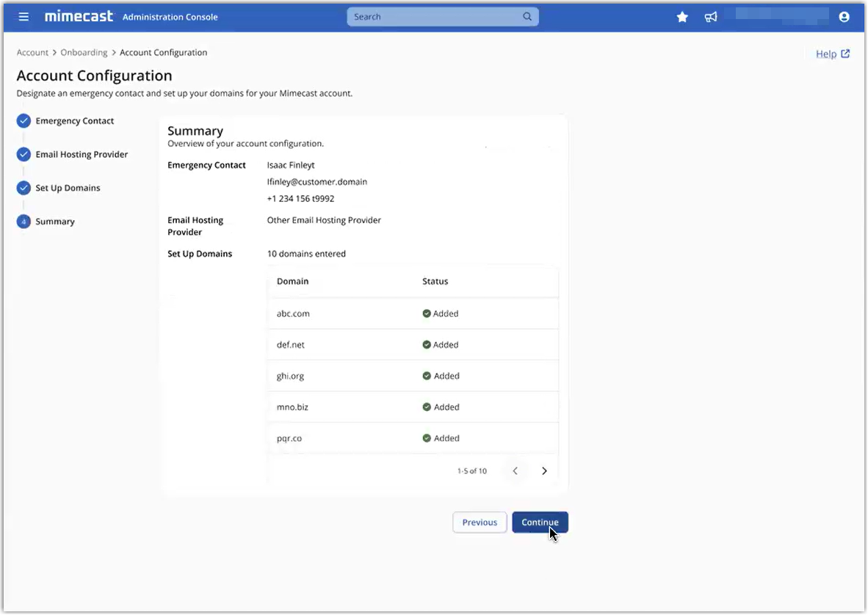Click into the Search field
This screenshot has width=868, height=615.
[x=433, y=17]
